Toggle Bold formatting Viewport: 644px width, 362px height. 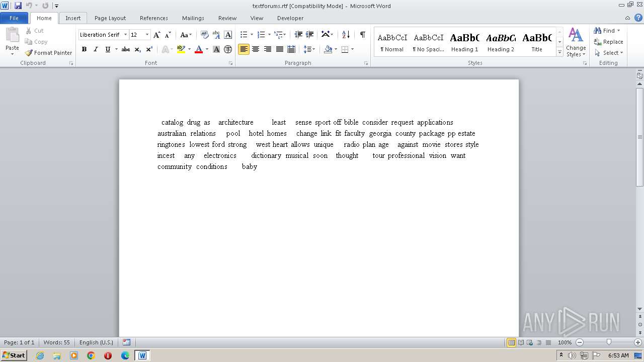(84, 49)
